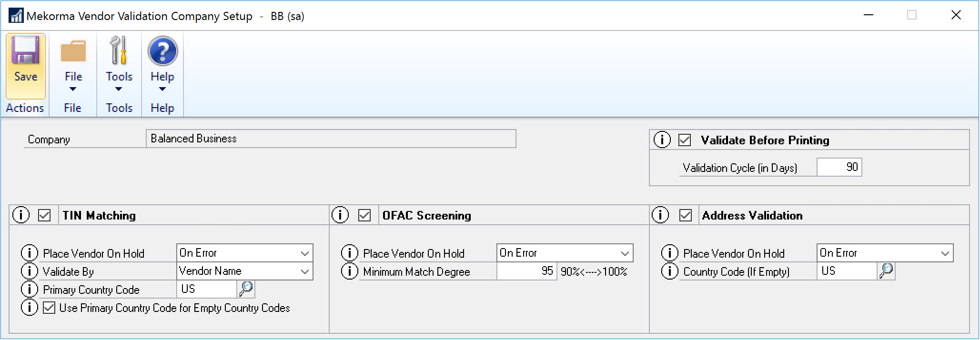The image size is (980, 340).
Task: Toggle Use Primary Country Code for Empty checkbox
Action: click(x=49, y=308)
